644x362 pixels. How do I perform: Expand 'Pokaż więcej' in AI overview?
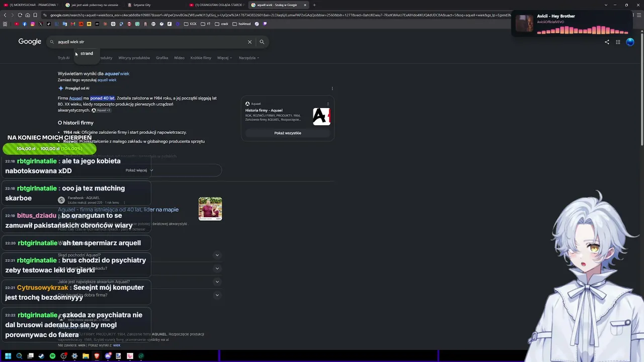139,170
